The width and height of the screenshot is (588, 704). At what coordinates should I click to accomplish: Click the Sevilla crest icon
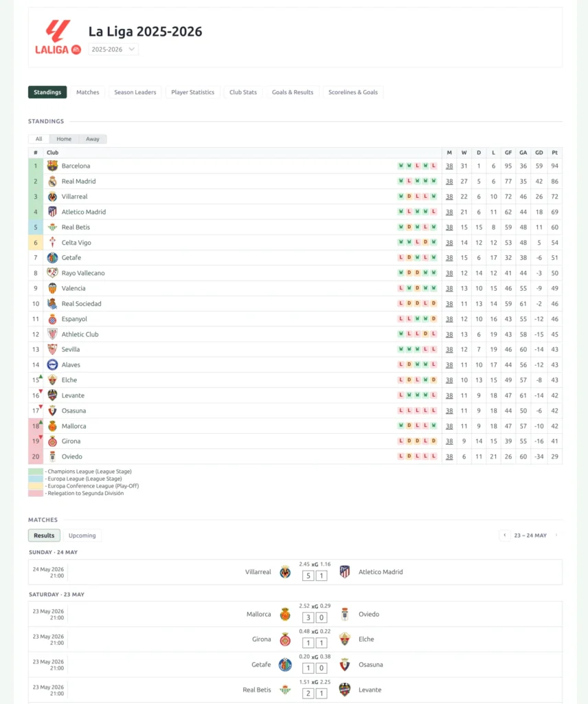(x=52, y=349)
